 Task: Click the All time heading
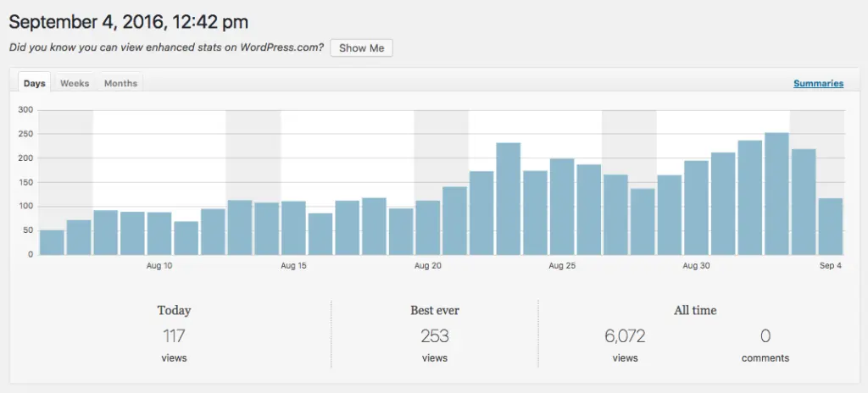[695, 311]
